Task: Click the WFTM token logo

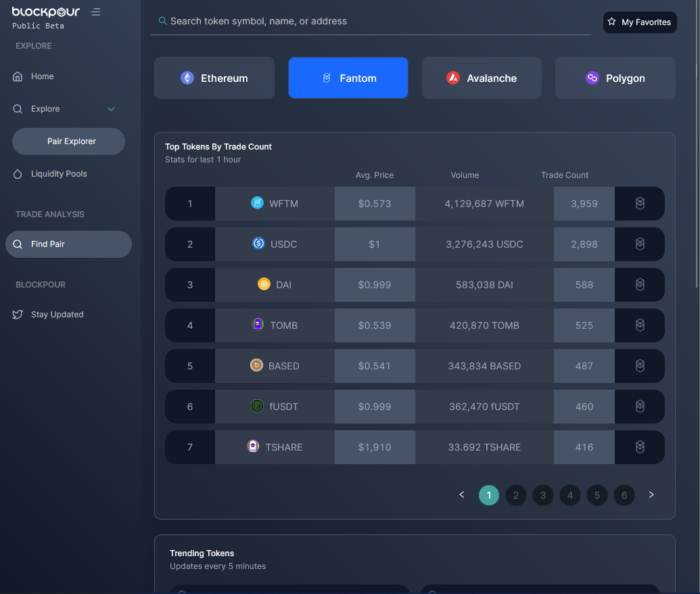Action: point(257,203)
